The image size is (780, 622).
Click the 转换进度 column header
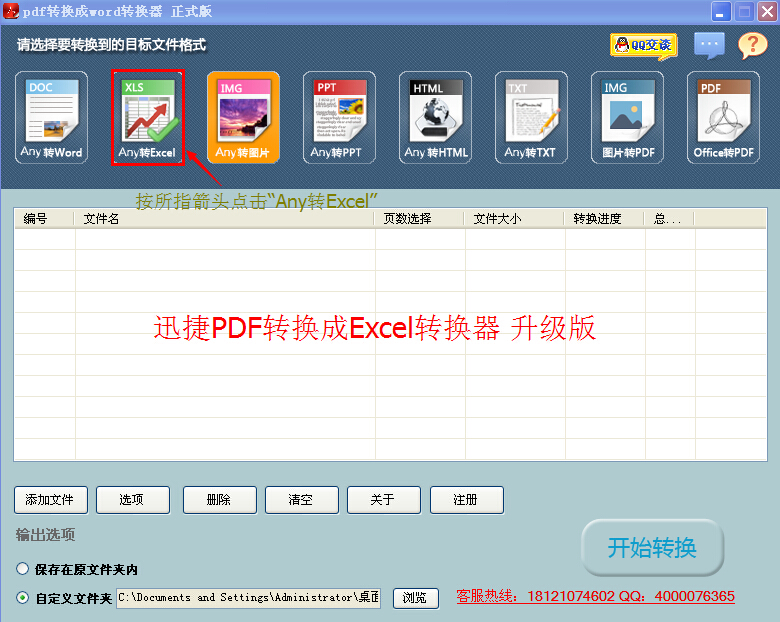click(604, 218)
